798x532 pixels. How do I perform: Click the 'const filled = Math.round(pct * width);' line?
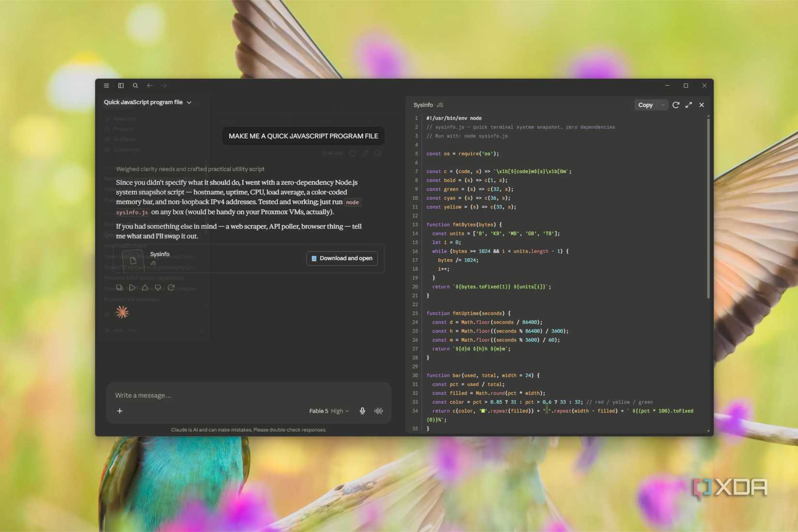click(488, 393)
